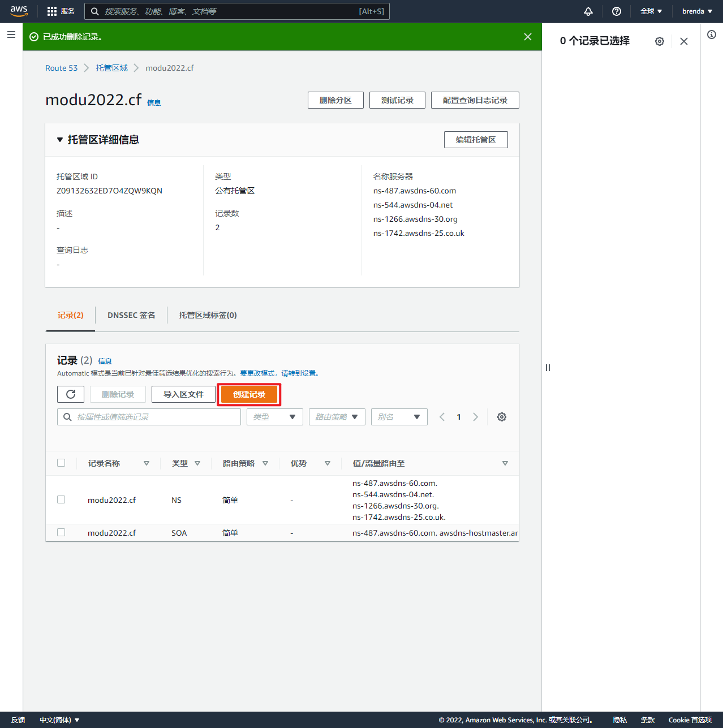This screenshot has height=728, width=723.
Task: Sort by value/traffic route column arrow
Action: click(505, 463)
